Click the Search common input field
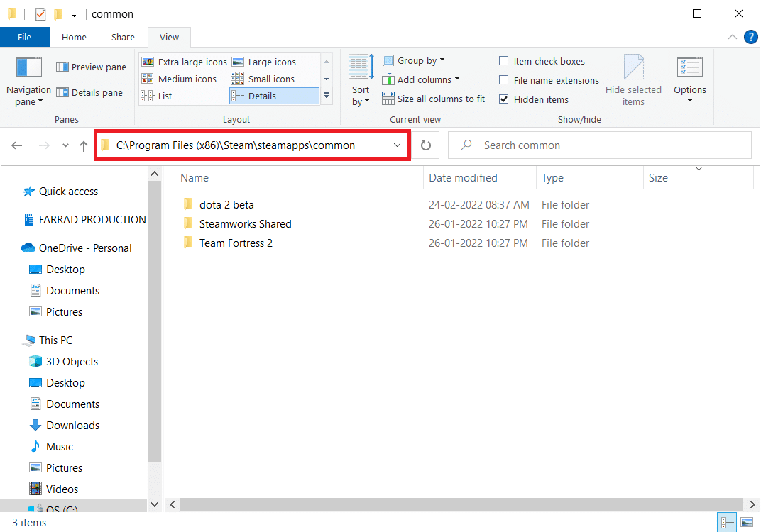The height and width of the screenshot is (532, 761). click(x=600, y=145)
